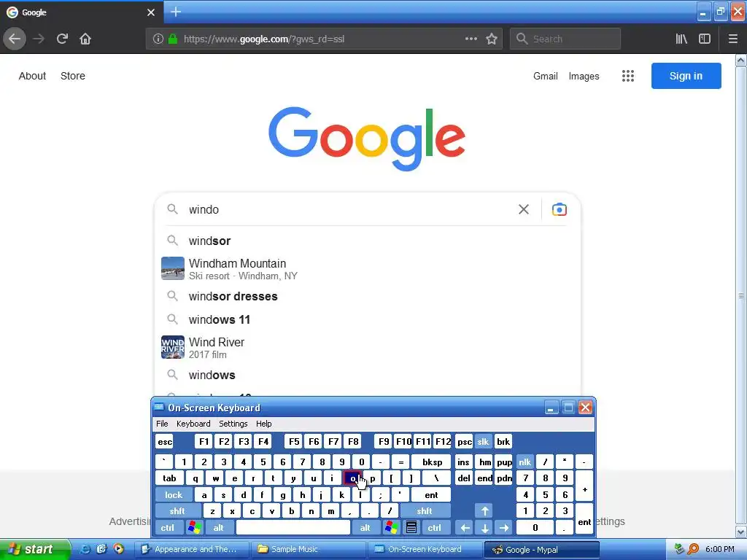Screen dimensions: 747x560
Task: Open the Keyboard menu
Action: point(193,424)
